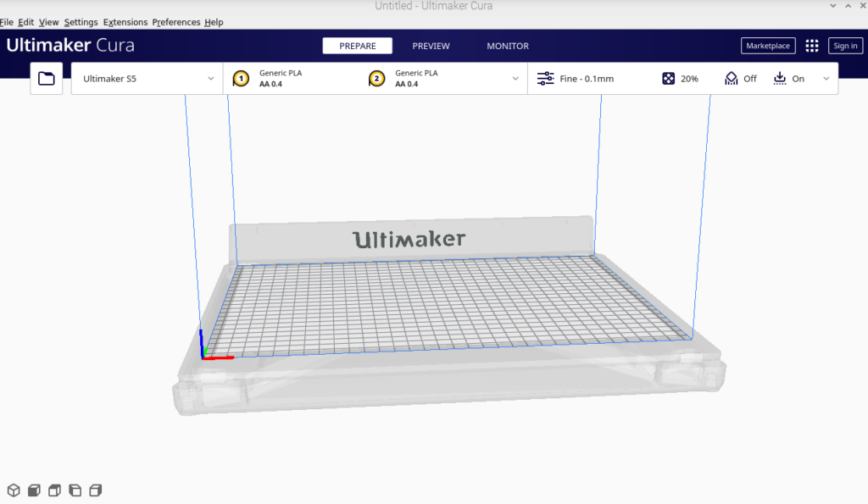Click the extruder 2 Generic PLA icon

click(x=376, y=79)
